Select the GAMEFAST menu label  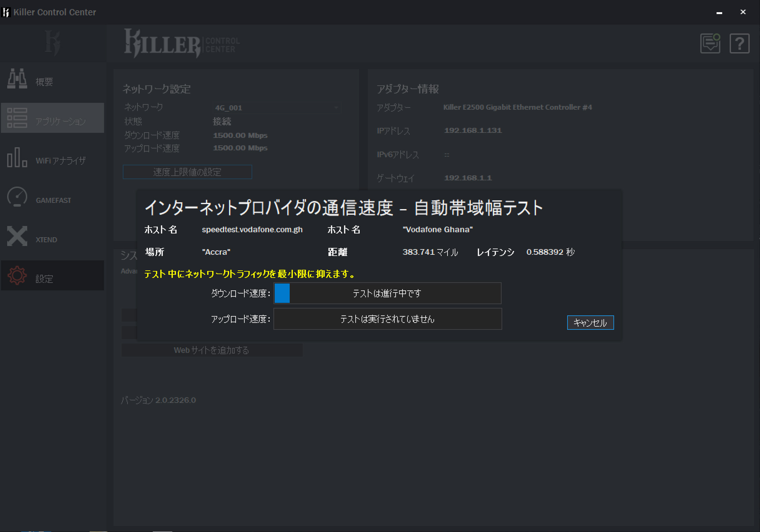click(53, 200)
